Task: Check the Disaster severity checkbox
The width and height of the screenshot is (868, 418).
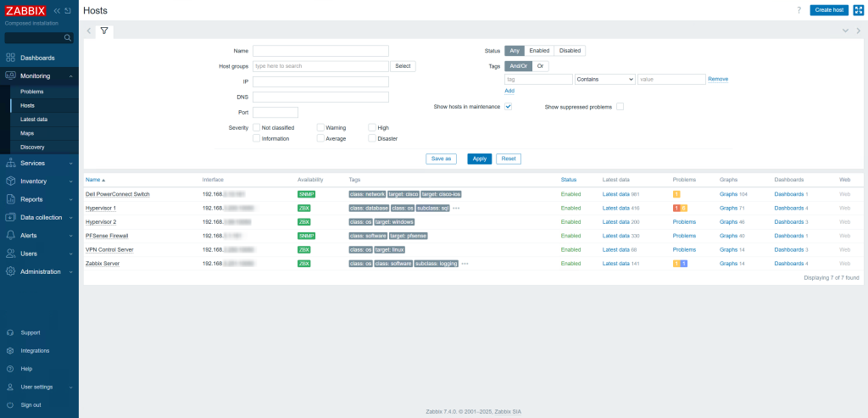Action: [372, 138]
